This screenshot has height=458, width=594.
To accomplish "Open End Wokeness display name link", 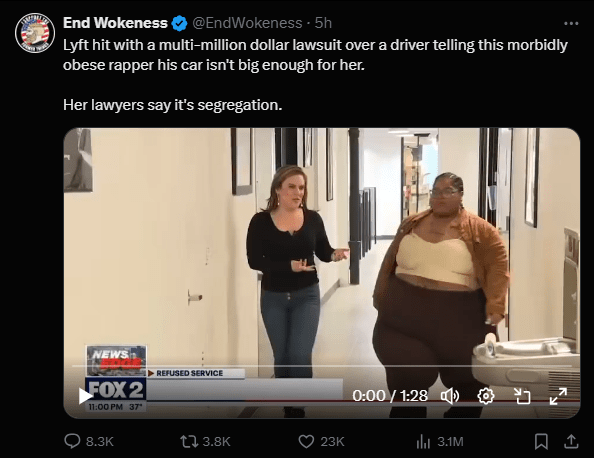I will 115,23.
